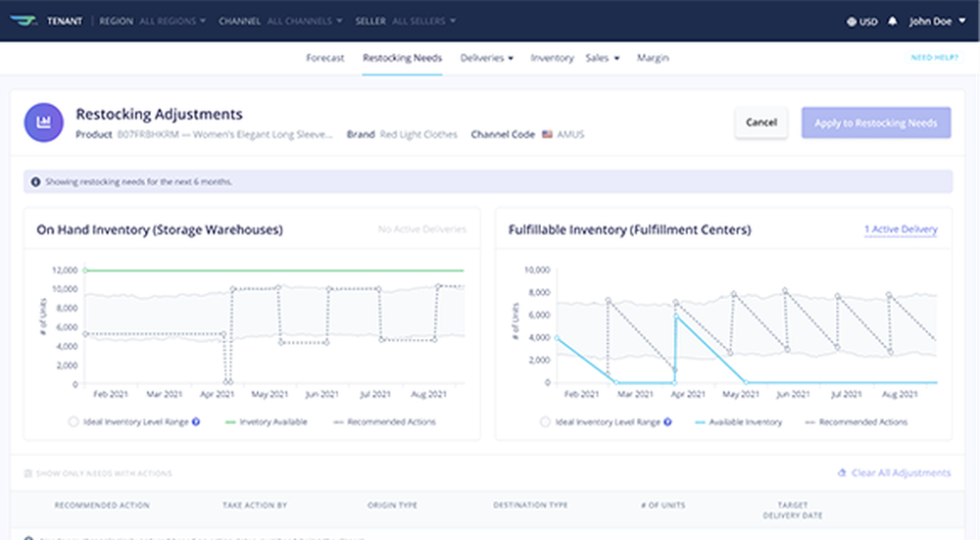Switch to the Forecast tab
The image size is (980, 540).
pyautogui.click(x=324, y=58)
